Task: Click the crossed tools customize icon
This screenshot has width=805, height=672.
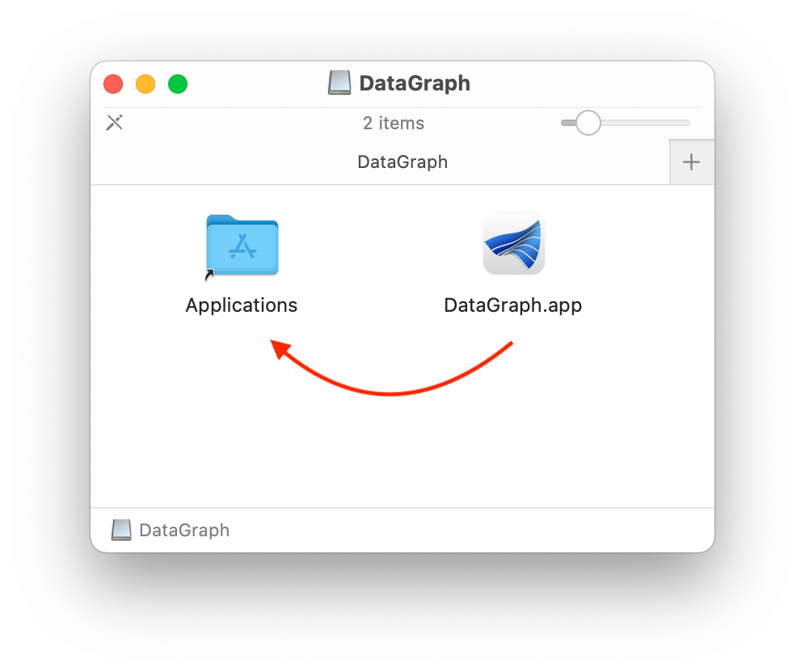Action: (x=115, y=123)
